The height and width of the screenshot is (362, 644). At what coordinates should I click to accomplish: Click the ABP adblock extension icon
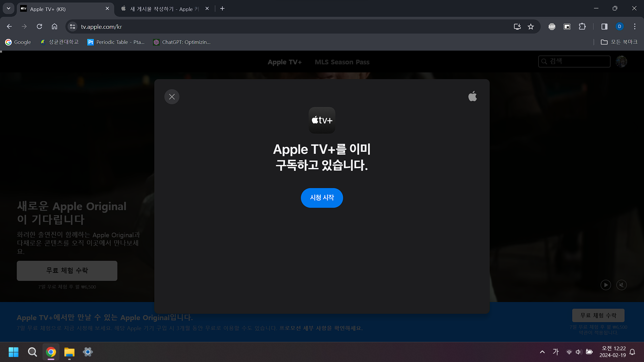click(552, 26)
